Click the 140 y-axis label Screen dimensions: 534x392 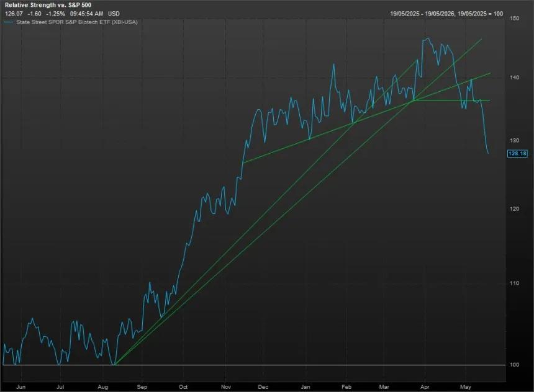[514, 78]
